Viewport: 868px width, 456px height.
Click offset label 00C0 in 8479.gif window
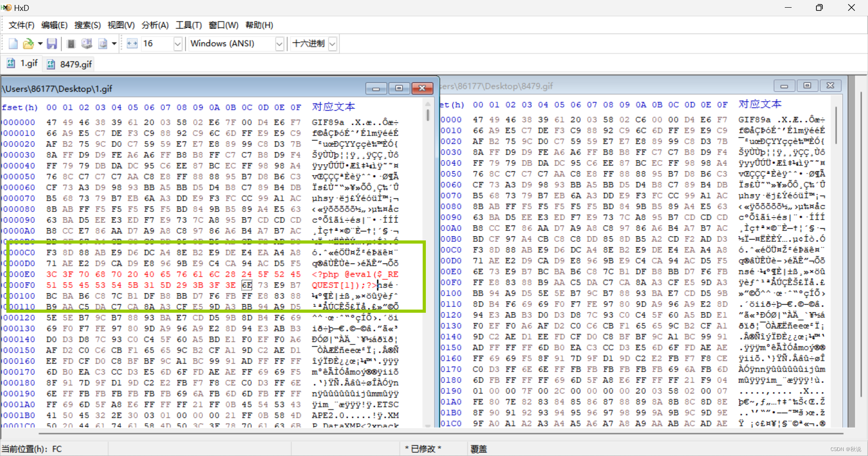tap(451, 250)
